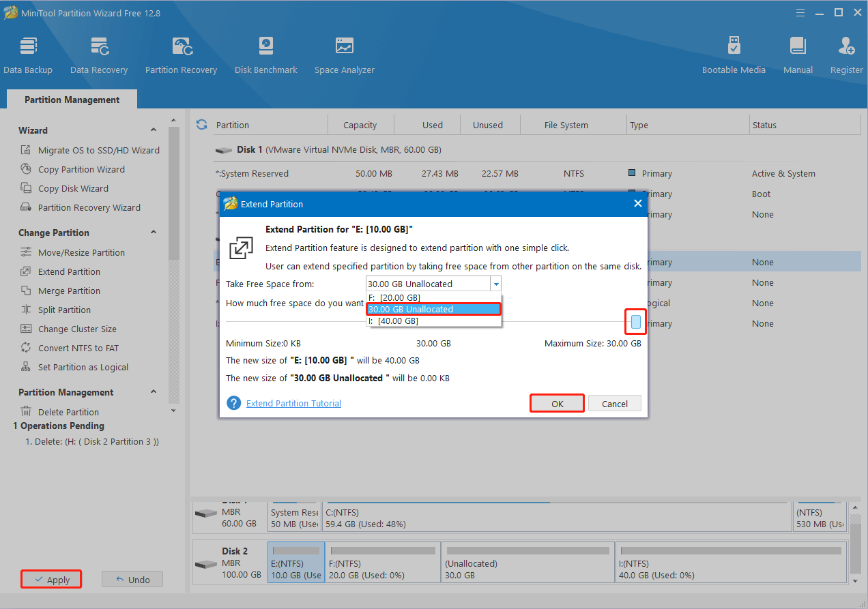
Task: Click the sidebar scroll down arrow
Action: click(x=173, y=411)
